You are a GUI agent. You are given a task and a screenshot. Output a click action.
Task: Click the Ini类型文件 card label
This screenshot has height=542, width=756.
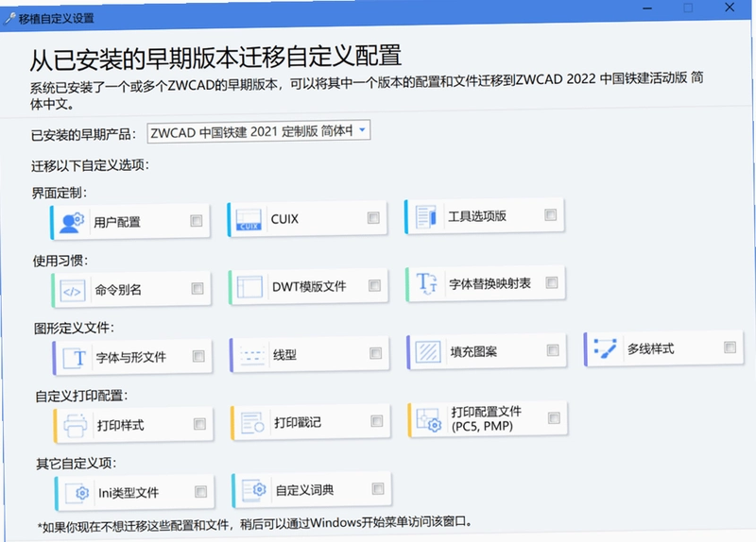[x=129, y=493]
